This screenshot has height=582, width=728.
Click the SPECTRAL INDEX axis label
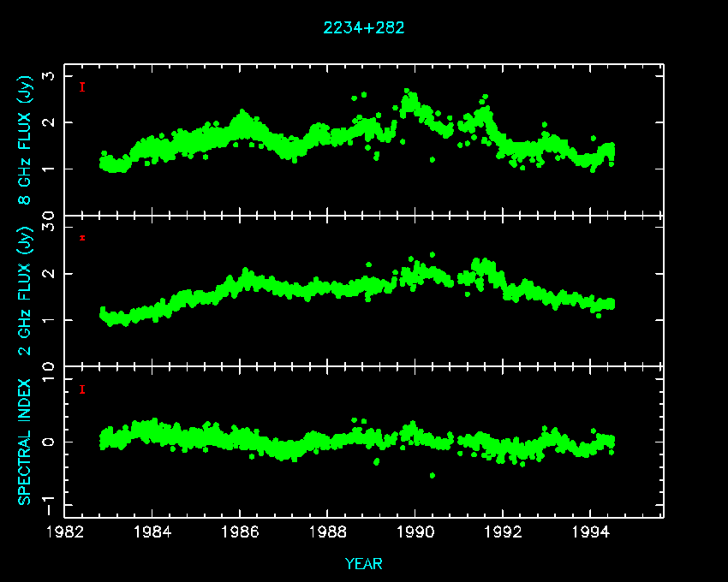tap(26, 442)
